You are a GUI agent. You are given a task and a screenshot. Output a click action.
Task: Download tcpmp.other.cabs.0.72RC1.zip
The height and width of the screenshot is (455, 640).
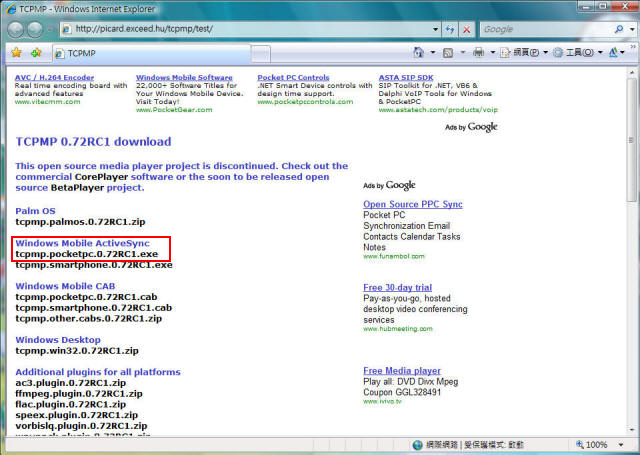89,319
